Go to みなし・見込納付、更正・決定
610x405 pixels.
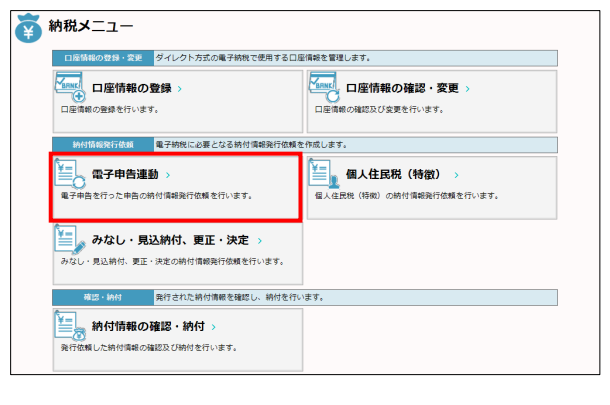(x=171, y=241)
